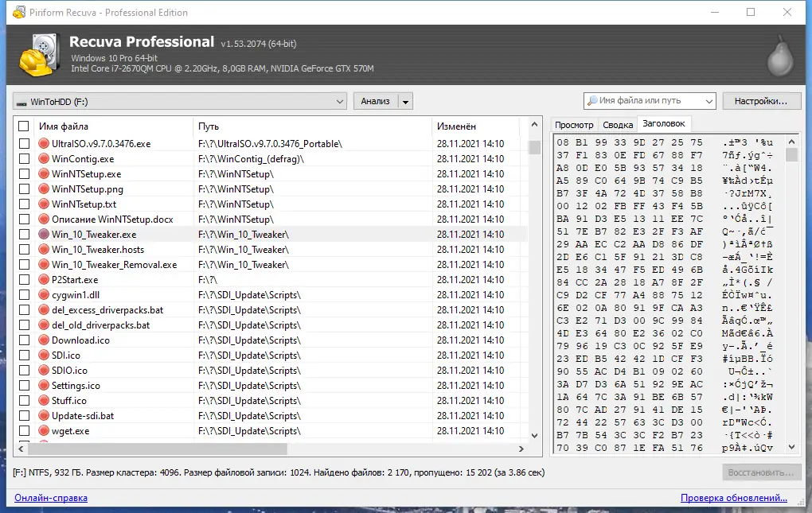Open the Проверка обновлений… link
The image size is (812, 513).
(x=734, y=498)
